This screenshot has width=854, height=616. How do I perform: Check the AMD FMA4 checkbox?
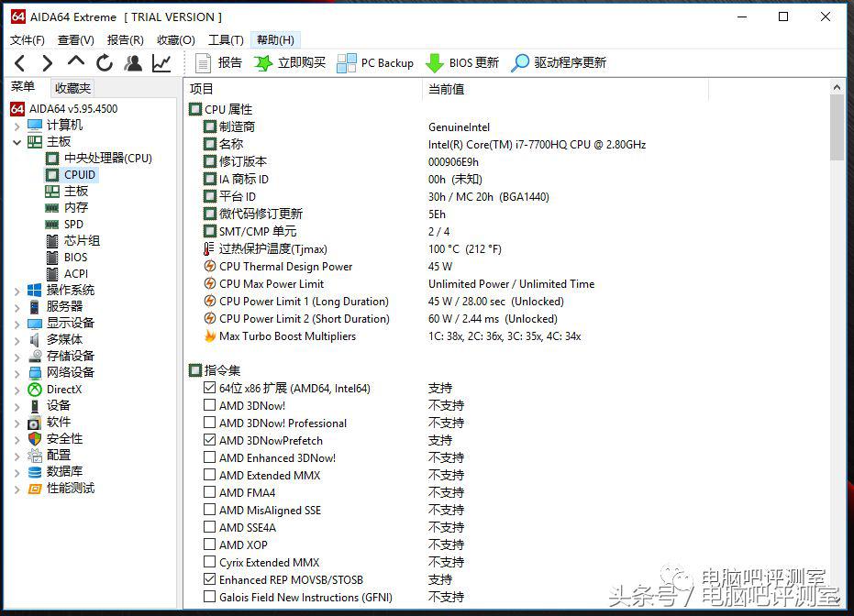[x=210, y=492]
